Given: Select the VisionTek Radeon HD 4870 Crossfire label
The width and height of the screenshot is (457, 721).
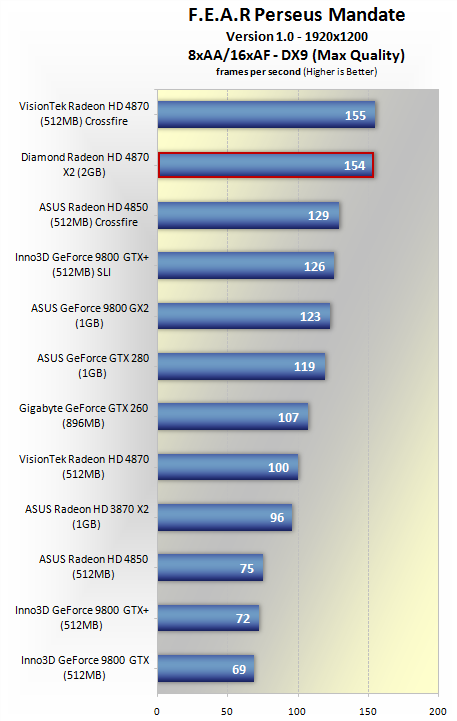Looking at the screenshot, I should coord(84,114).
